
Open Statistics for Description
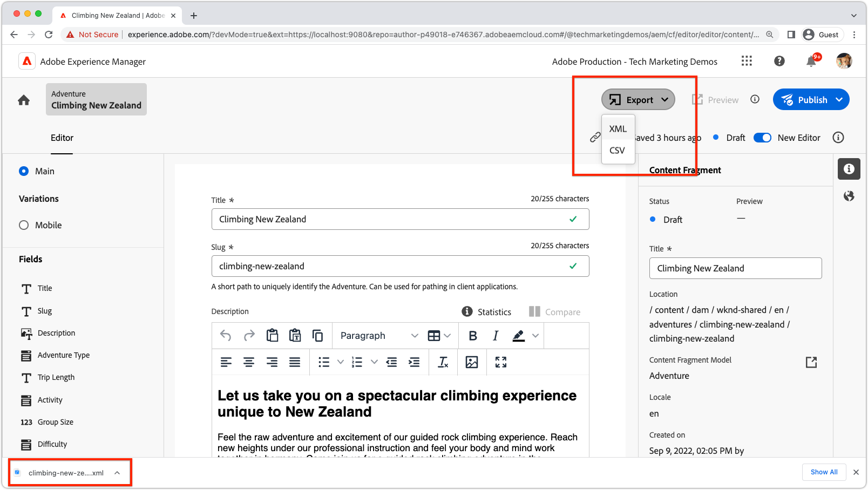coord(486,312)
